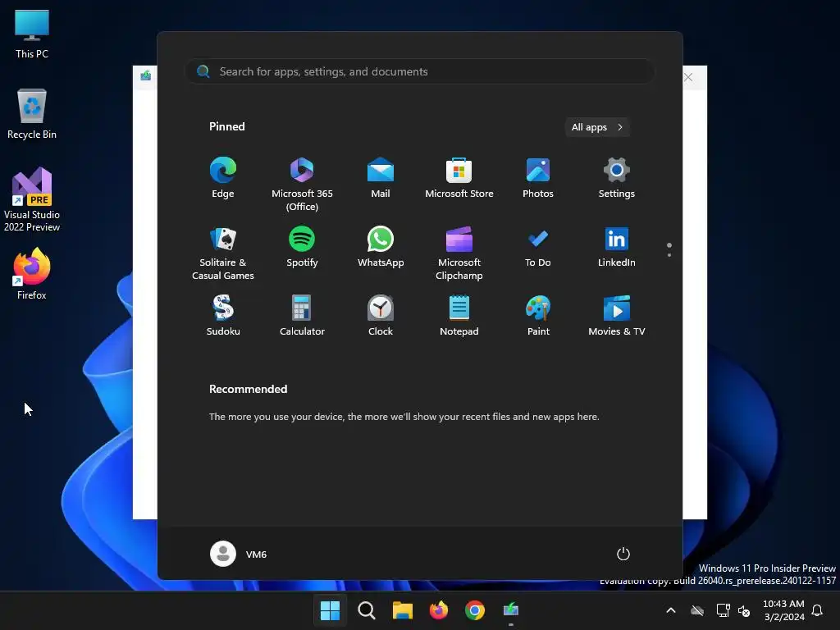Launch Notepad
Image resolution: width=840 pixels, height=630 pixels.
click(459, 316)
